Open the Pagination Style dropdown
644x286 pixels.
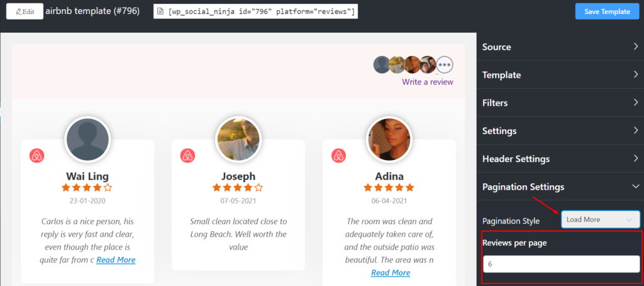coord(601,219)
